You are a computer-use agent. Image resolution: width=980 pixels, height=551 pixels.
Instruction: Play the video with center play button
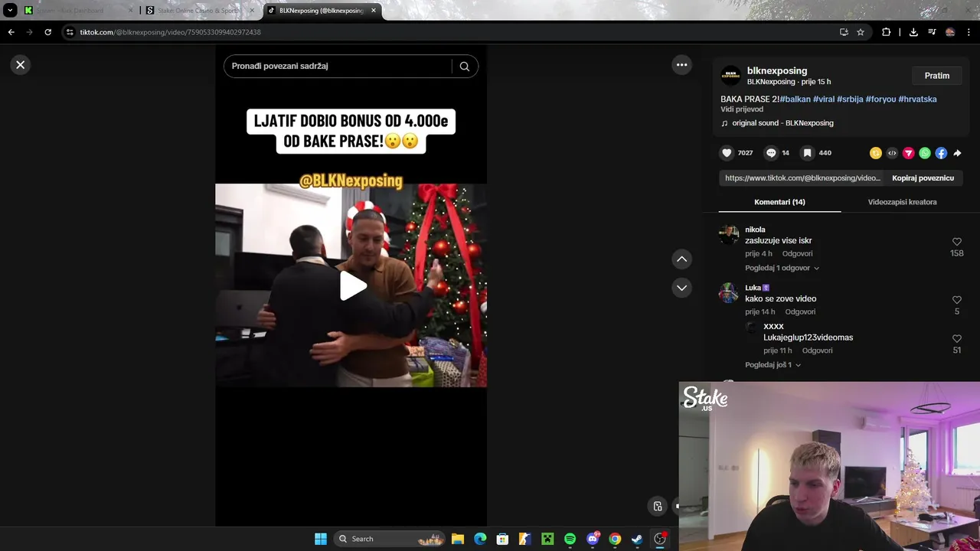352,285
